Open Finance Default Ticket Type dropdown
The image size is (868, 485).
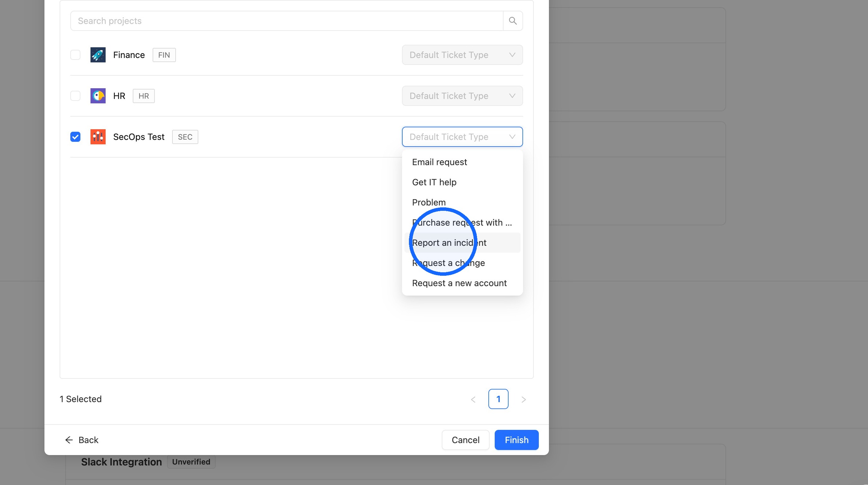(x=462, y=55)
